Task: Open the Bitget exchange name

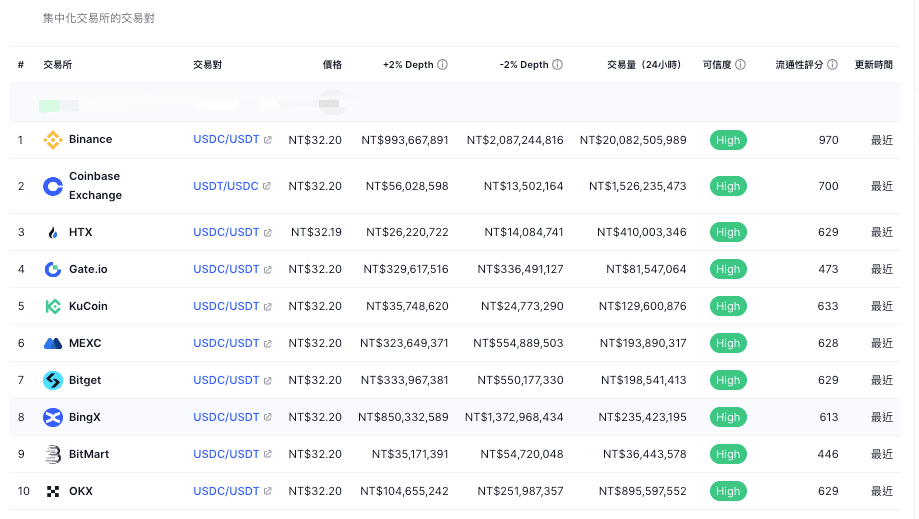Action: pyautogui.click(x=85, y=380)
